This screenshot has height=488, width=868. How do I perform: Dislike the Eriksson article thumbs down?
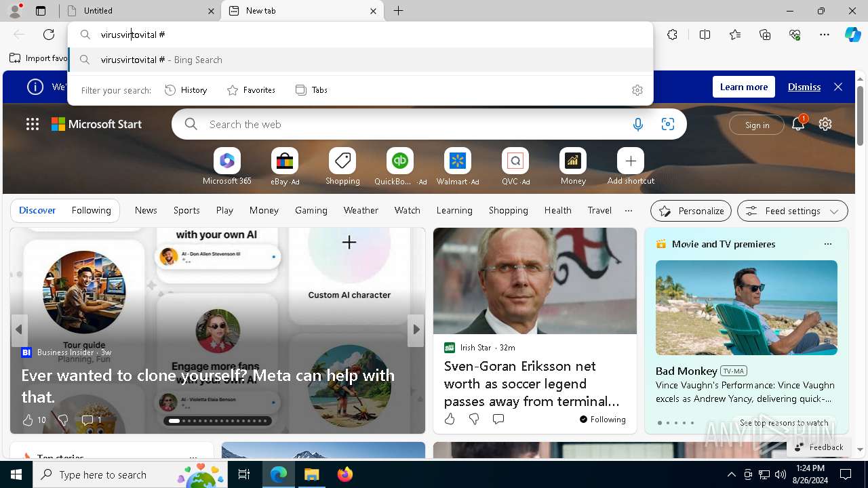click(x=474, y=420)
